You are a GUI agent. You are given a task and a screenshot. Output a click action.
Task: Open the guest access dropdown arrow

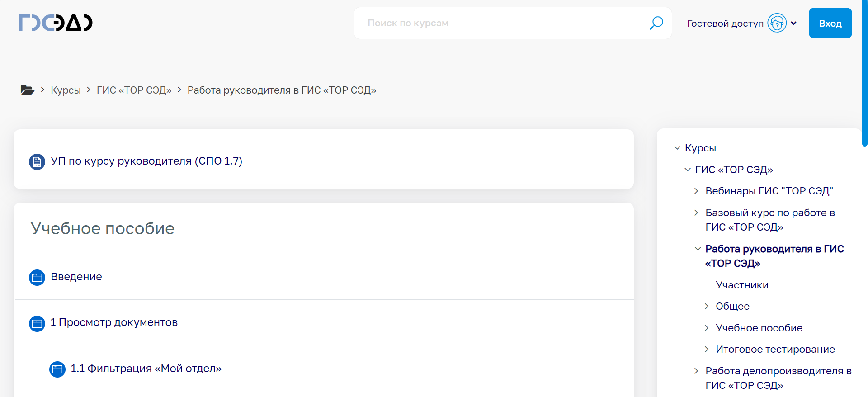pyautogui.click(x=794, y=23)
